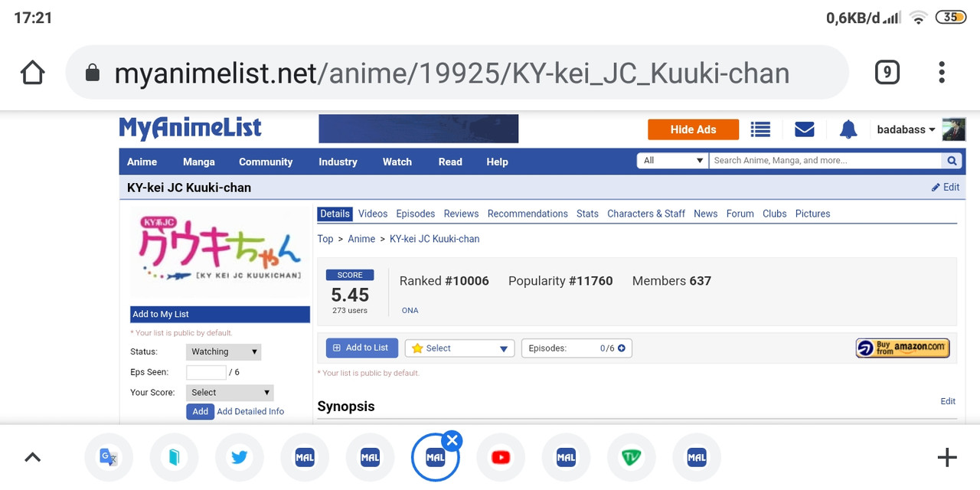The height and width of the screenshot is (490, 980).
Task: Increment episodes with the blue plus icon
Action: tap(622, 348)
